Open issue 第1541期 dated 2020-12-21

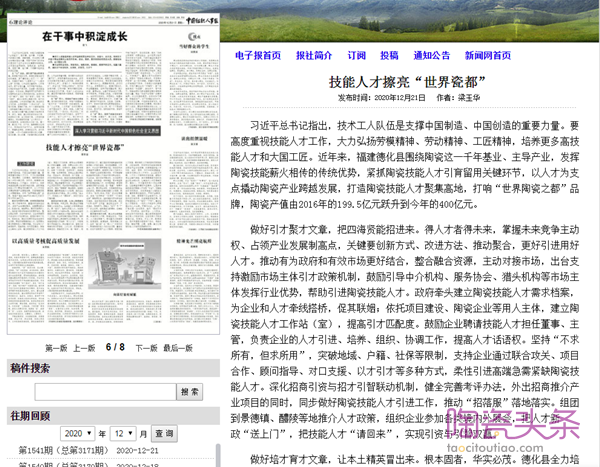(90, 453)
